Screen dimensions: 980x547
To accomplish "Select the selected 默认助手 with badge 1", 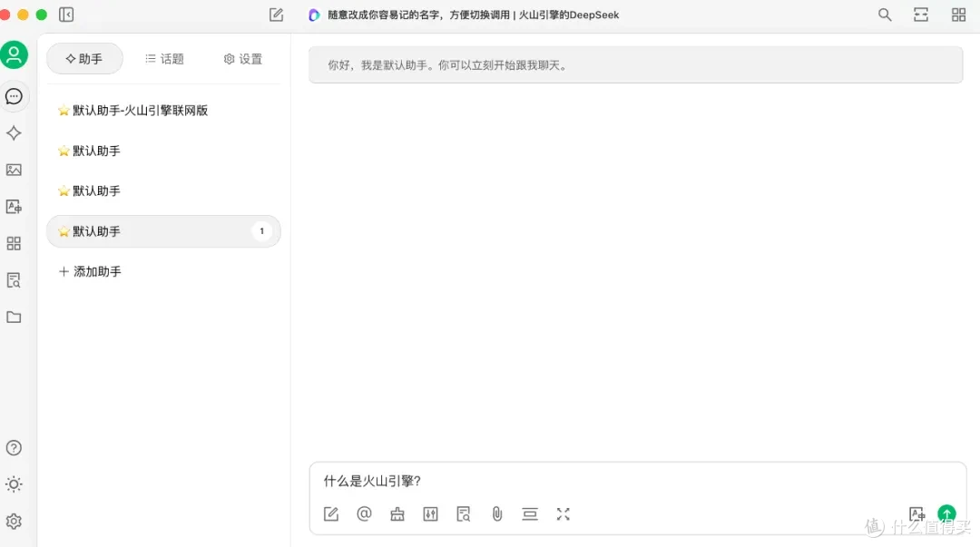I will point(163,231).
